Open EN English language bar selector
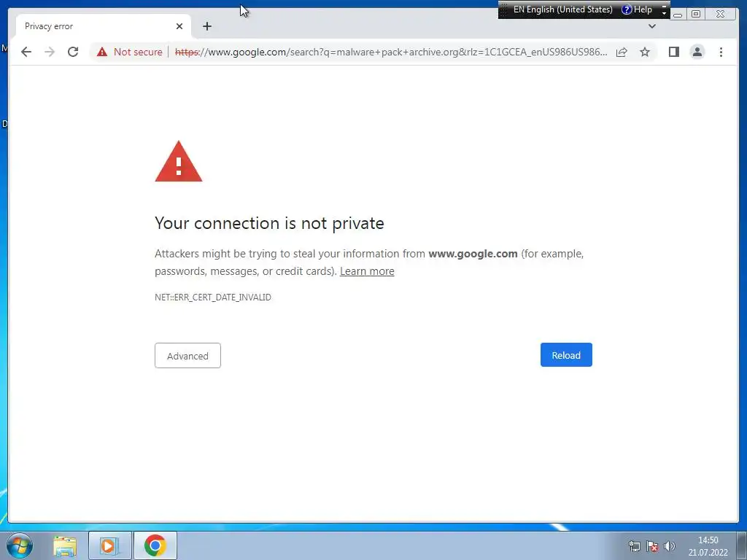Screen dimensions: 747x560 (x=562, y=9)
